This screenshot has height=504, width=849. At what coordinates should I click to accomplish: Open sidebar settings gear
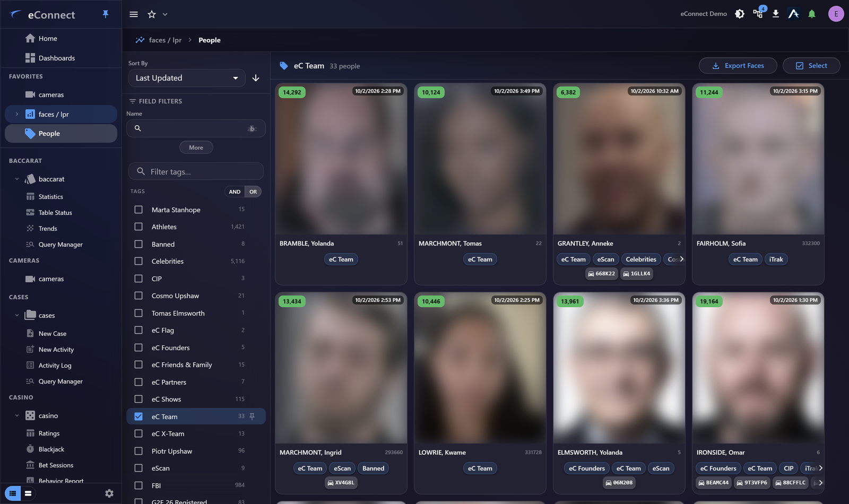click(x=109, y=493)
